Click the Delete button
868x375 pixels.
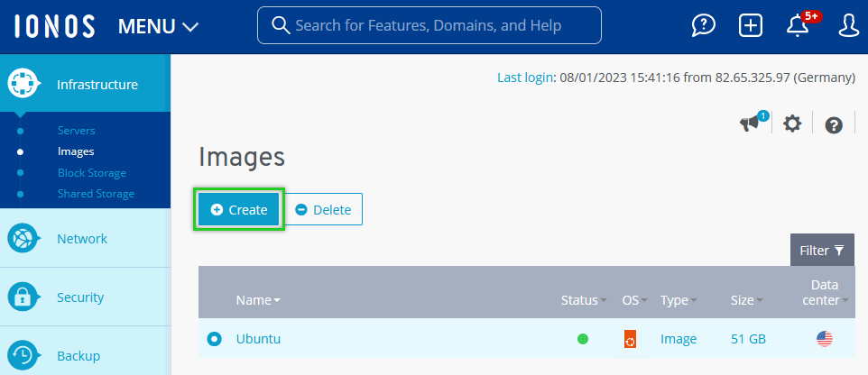[324, 209]
